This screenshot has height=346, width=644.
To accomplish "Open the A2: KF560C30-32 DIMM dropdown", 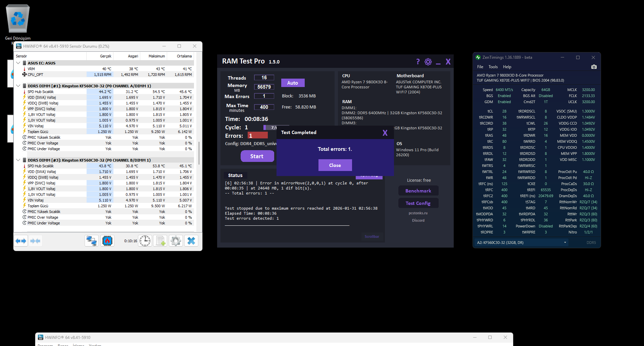I will point(521,243).
